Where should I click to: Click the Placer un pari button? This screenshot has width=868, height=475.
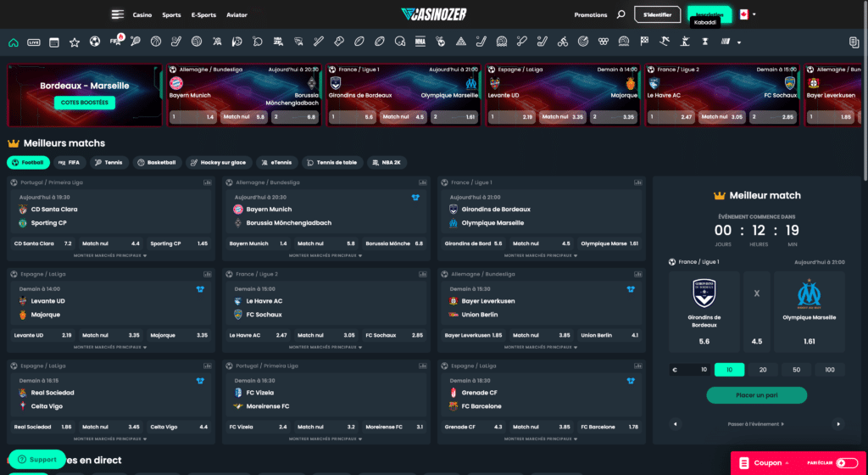756,395
